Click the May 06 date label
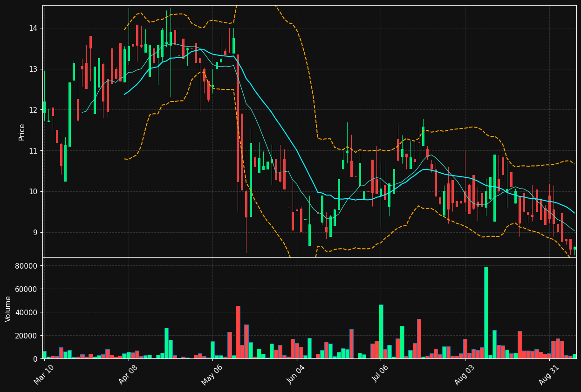Viewport: 581px width, 392px height. [212, 375]
